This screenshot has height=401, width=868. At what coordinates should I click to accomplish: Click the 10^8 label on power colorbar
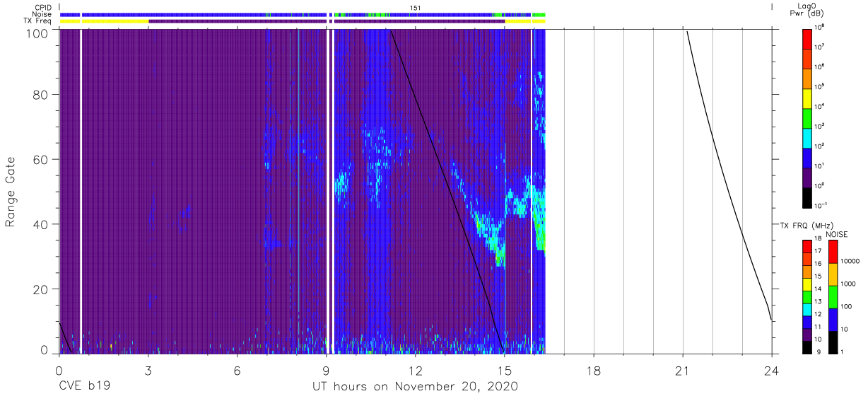pos(820,27)
